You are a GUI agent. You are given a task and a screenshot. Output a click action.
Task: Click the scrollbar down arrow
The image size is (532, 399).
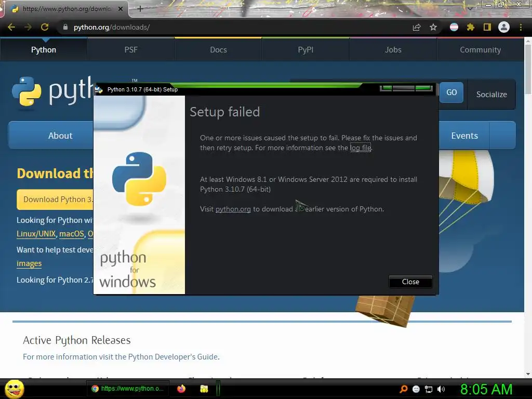[x=528, y=374]
